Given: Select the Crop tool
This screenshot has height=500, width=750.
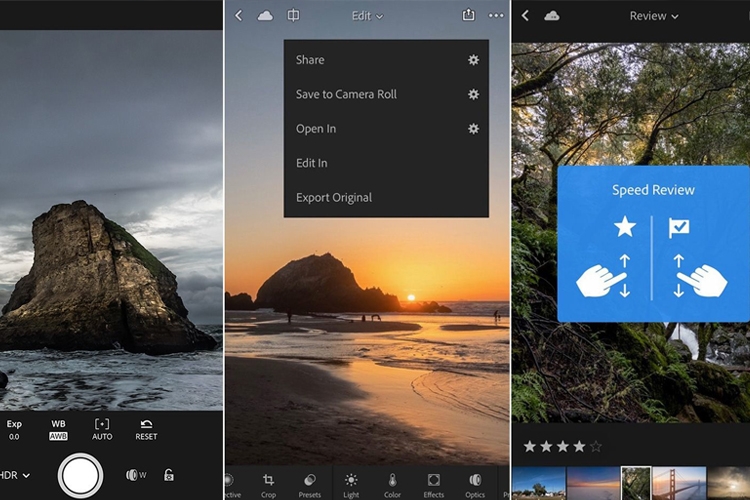Looking at the screenshot, I should [268, 486].
